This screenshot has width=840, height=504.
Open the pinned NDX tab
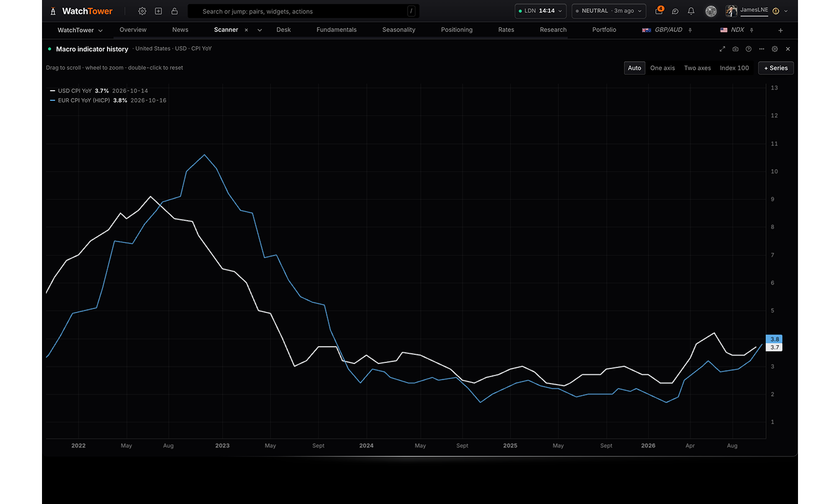click(x=732, y=30)
